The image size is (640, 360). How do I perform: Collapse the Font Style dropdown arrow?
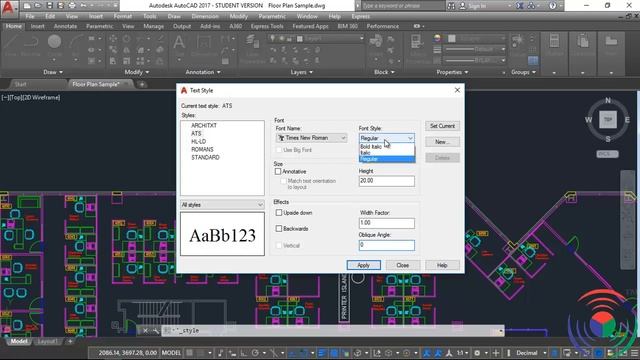coord(410,138)
